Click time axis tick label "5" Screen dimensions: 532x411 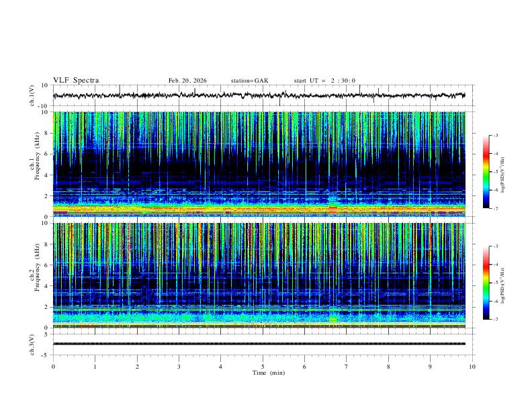coord(263,367)
